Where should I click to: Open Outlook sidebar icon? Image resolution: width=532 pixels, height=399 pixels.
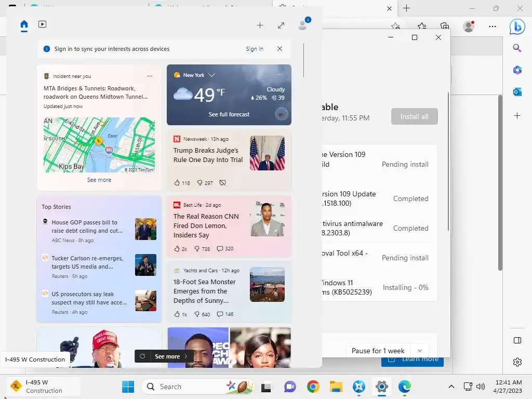(x=517, y=91)
